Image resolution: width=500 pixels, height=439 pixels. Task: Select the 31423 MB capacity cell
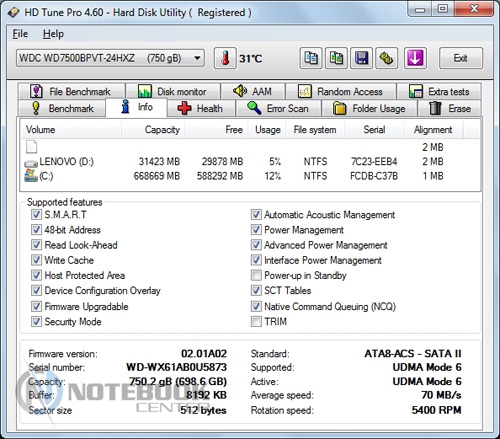click(159, 162)
